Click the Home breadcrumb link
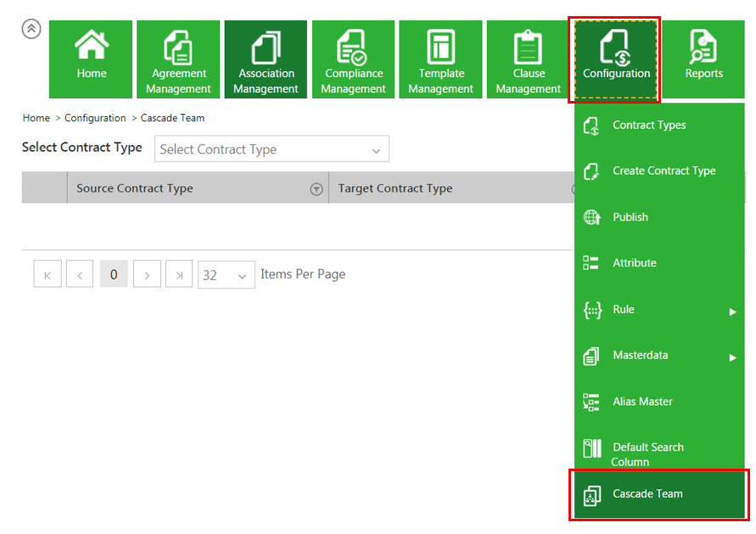756x534 pixels. click(x=36, y=118)
